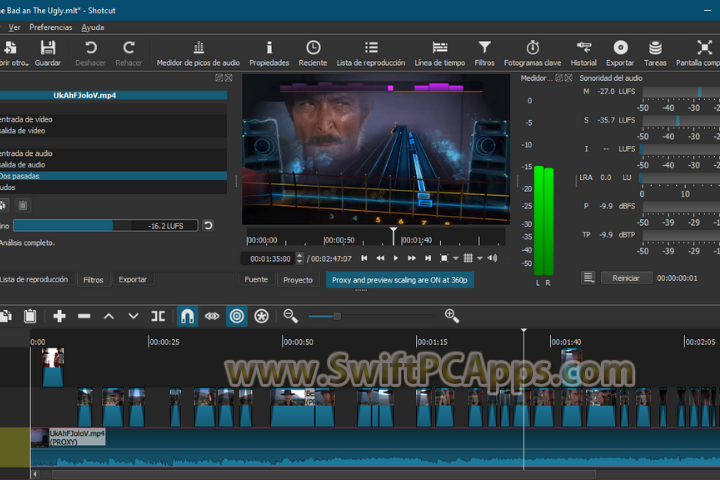
Task: Adjust the timecode spinner arrows
Action: click(299, 259)
